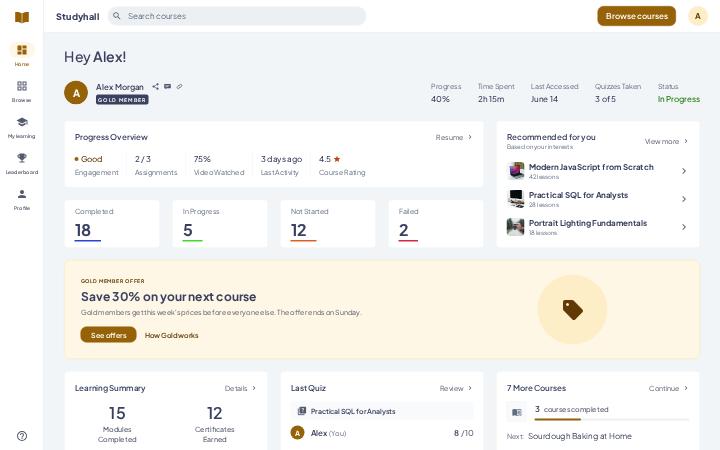The width and height of the screenshot is (720, 450).
Task: Click the 8 /10 quiz score
Action: coord(463,433)
